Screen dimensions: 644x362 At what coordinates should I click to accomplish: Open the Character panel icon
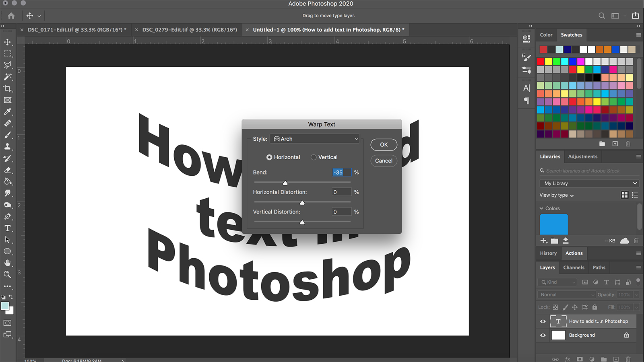(526, 88)
